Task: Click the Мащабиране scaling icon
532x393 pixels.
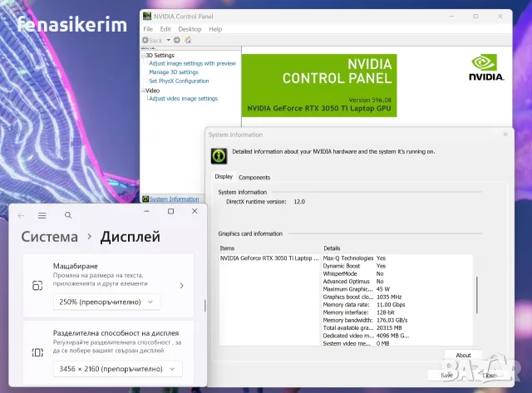Action: [37, 286]
